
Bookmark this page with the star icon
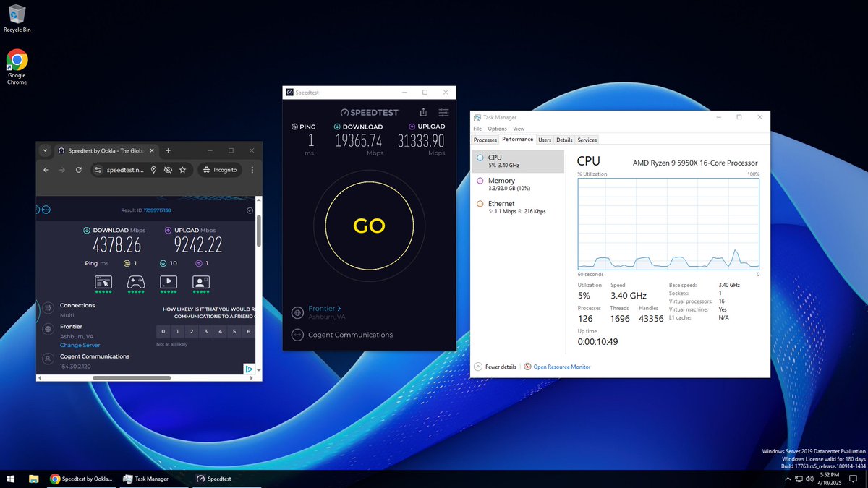click(183, 170)
